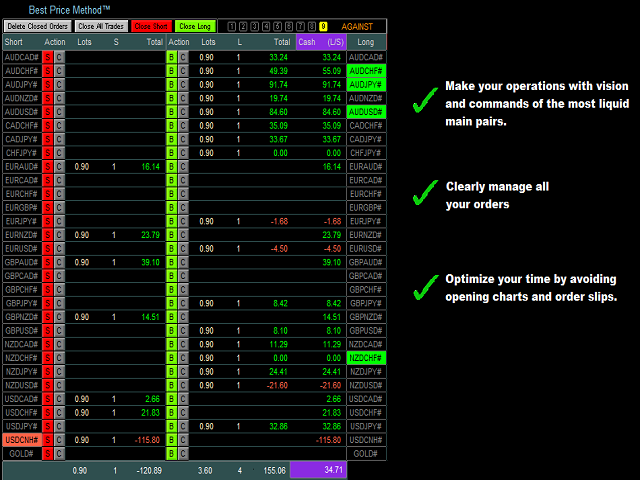Image resolution: width=640 pixels, height=480 pixels.
Task: Click C close button next to NZDUSD# buy
Action: [183, 385]
